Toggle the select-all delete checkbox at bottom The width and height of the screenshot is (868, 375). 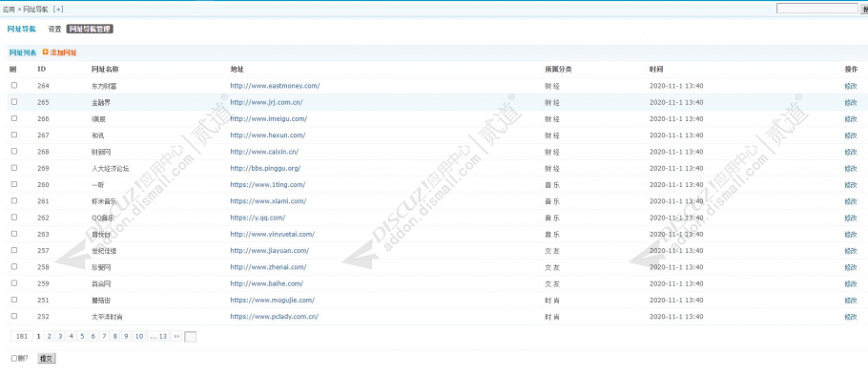pos(14,359)
